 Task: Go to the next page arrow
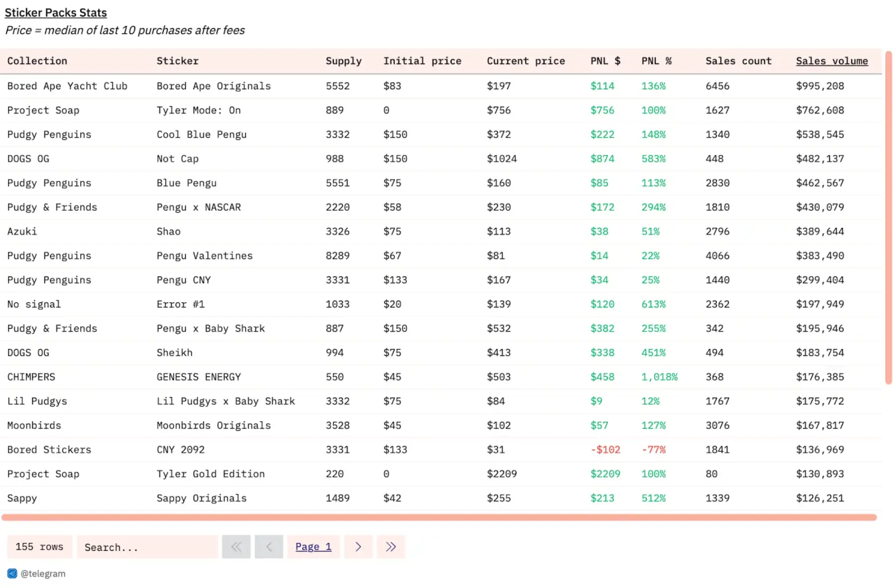(358, 547)
